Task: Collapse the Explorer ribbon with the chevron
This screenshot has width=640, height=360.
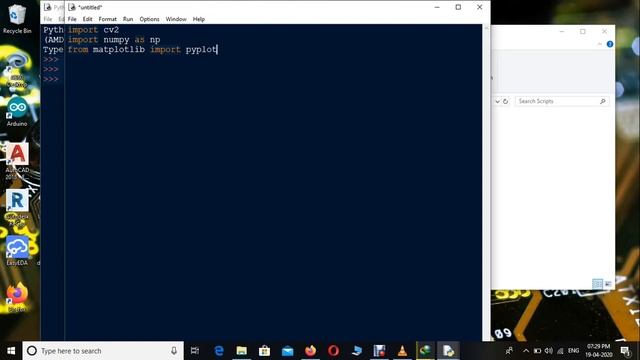Action: [600, 44]
